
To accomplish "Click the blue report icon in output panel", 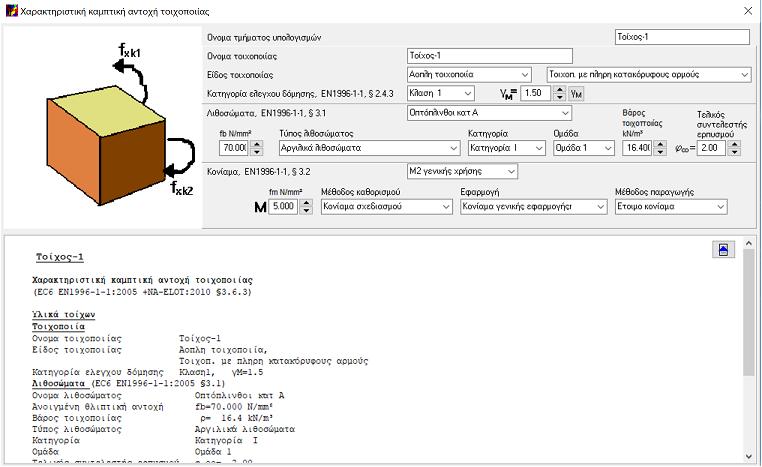I will pos(723,250).
